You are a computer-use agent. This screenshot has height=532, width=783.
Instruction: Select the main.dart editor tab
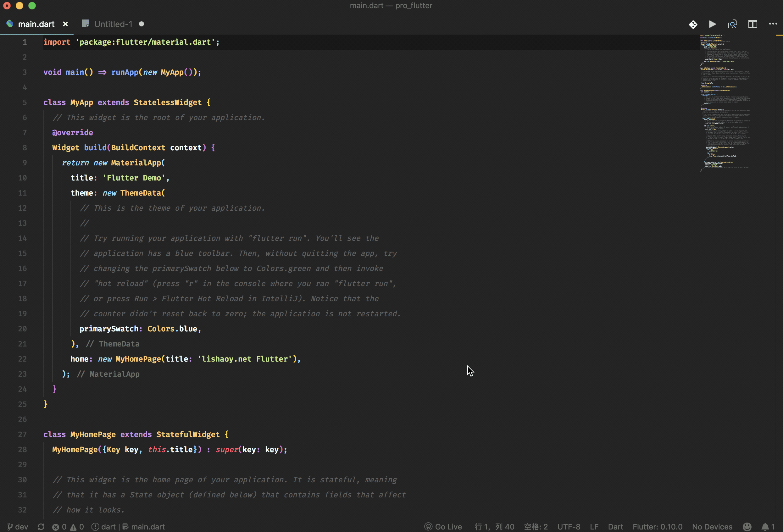36,24
